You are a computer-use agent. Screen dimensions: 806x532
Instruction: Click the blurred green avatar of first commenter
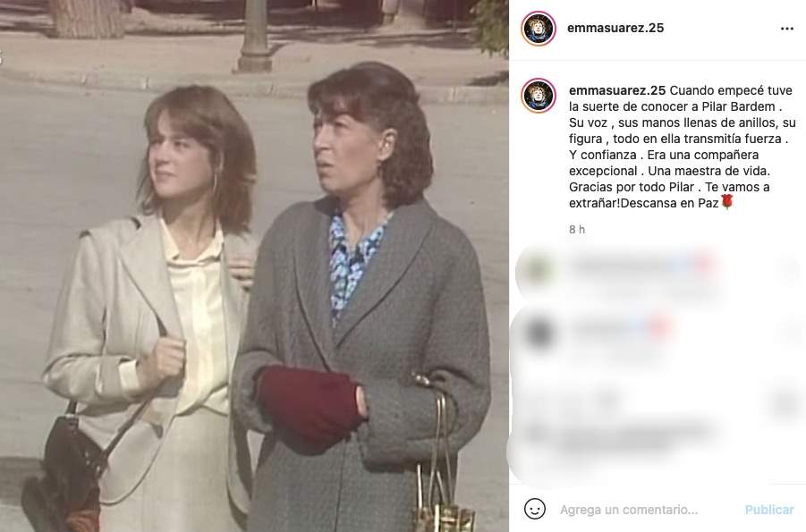(537, 270)
